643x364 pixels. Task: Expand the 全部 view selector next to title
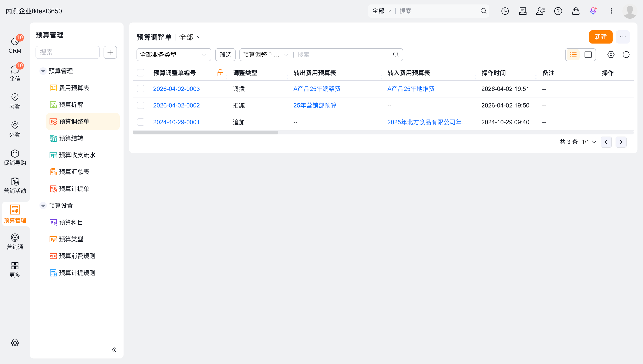tap(191, 37)
